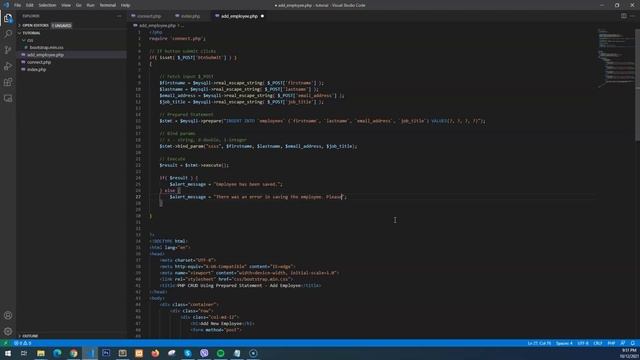The height and width of the screenshot is (360, 640).
Task: Click the taskbar clock
Action: pyautogui.click(x=629, y=353)
